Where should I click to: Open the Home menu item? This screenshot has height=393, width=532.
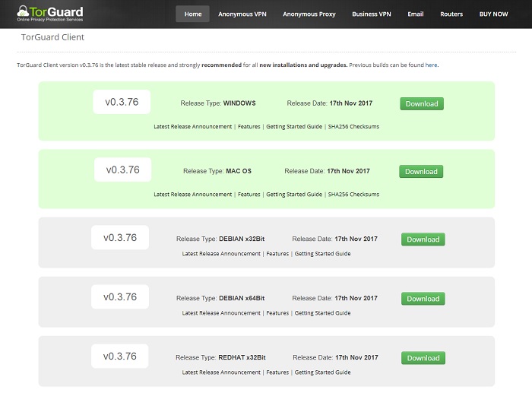[193, 14]
